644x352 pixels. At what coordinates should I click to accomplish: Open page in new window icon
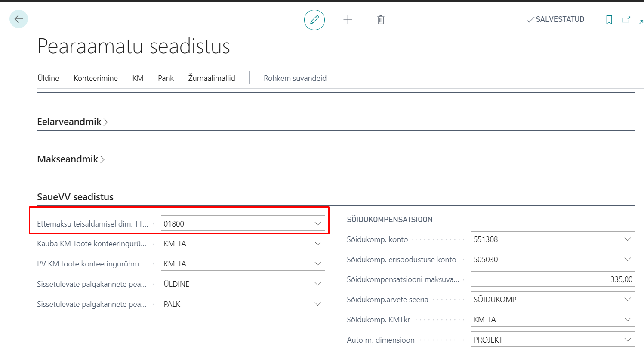(626, 20)
